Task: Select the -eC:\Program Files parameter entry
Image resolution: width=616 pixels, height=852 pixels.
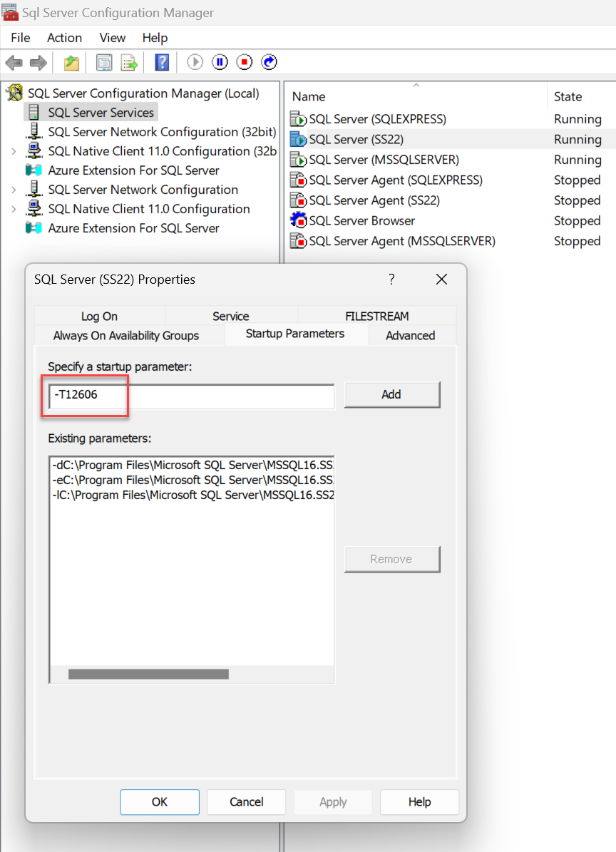Action: click(192, 480)
